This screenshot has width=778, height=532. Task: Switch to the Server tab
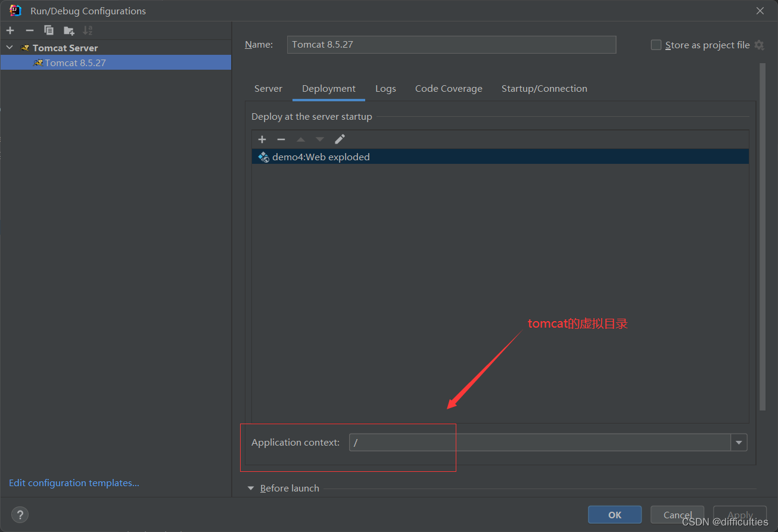268,89
